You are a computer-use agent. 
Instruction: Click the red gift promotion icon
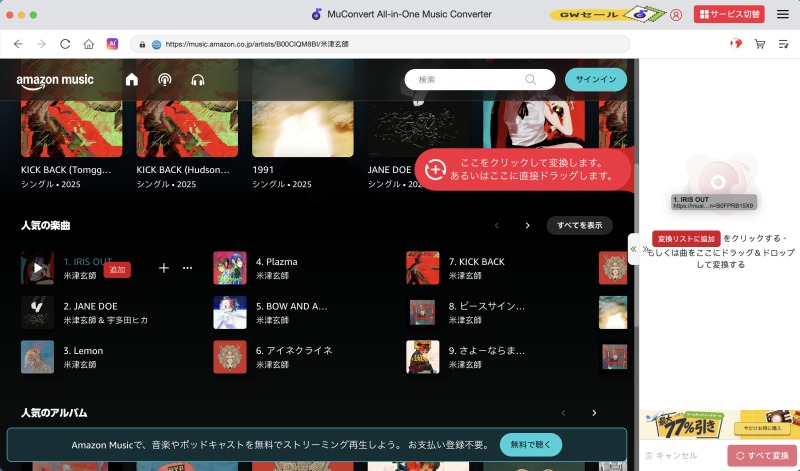tap(736, 44)
